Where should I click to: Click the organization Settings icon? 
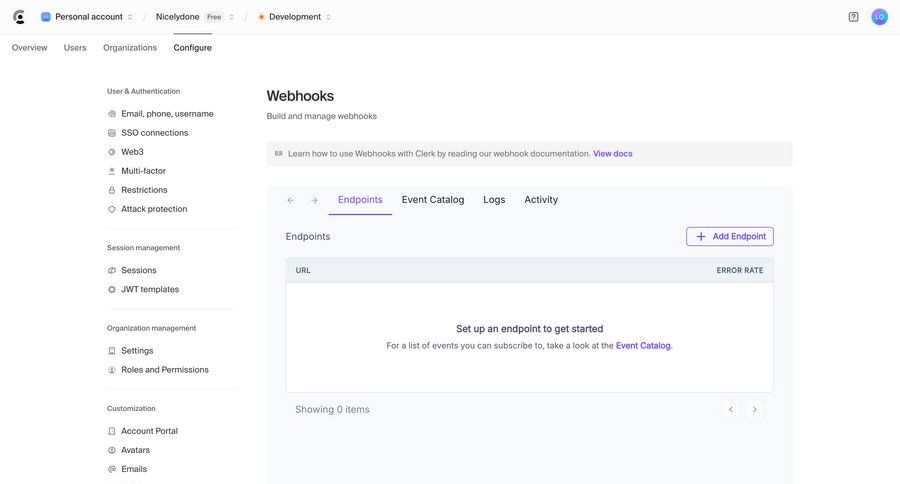[112, 351]
